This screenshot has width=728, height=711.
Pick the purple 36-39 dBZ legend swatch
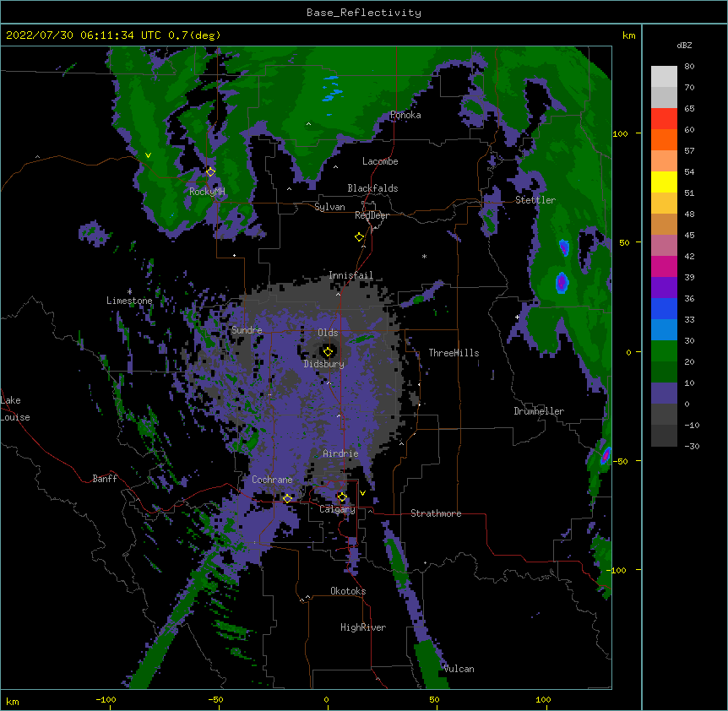coord(664,287)
